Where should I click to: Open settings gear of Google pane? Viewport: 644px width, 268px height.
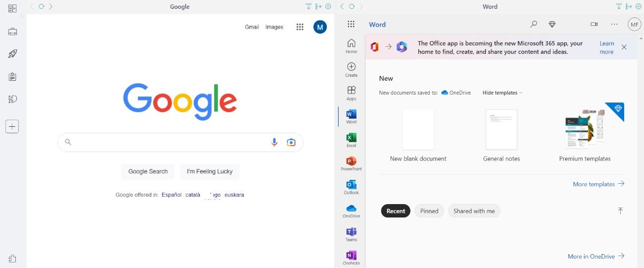point(328,6)
